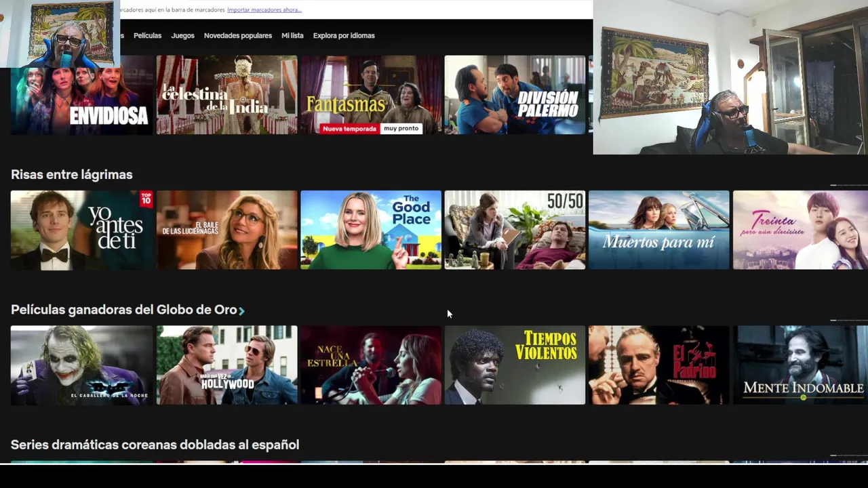Go to Novedades populares
Screen dimensions: 868x488
[238, 35]
